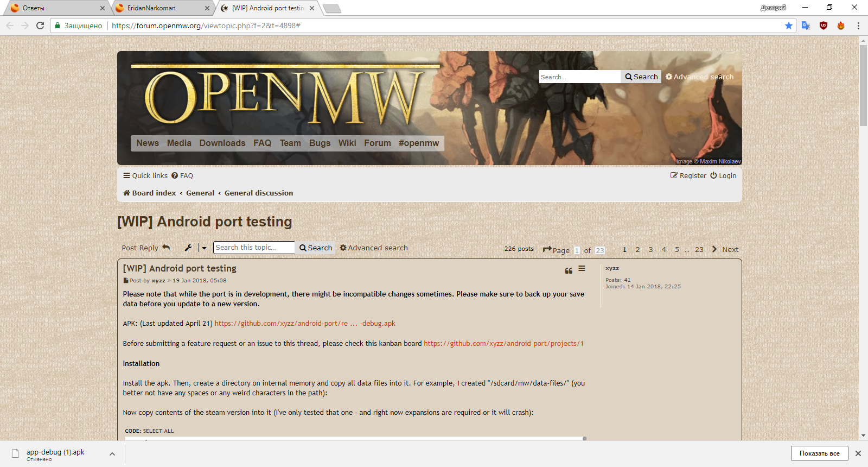
Task: Reload the page with refresh icon
Action: pos(40,26)
